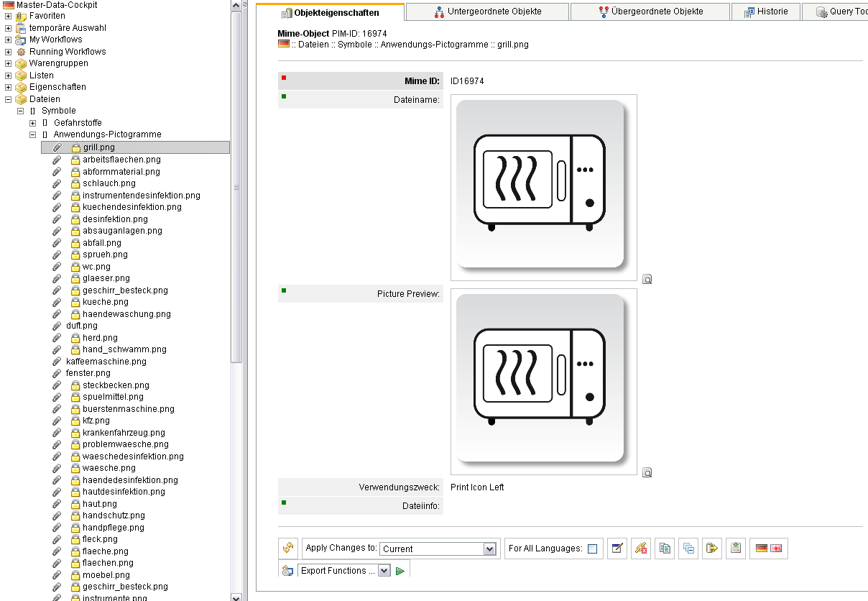Select kaffeemaschine.png in the file tree
This screenshot has width=868, height=601.
tap(106, 362)
